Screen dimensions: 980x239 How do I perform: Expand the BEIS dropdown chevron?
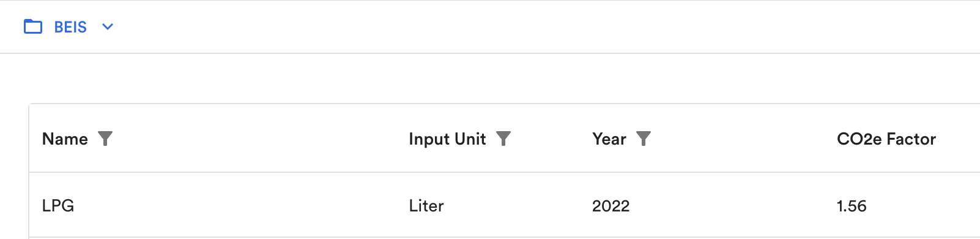click(108, 27)
